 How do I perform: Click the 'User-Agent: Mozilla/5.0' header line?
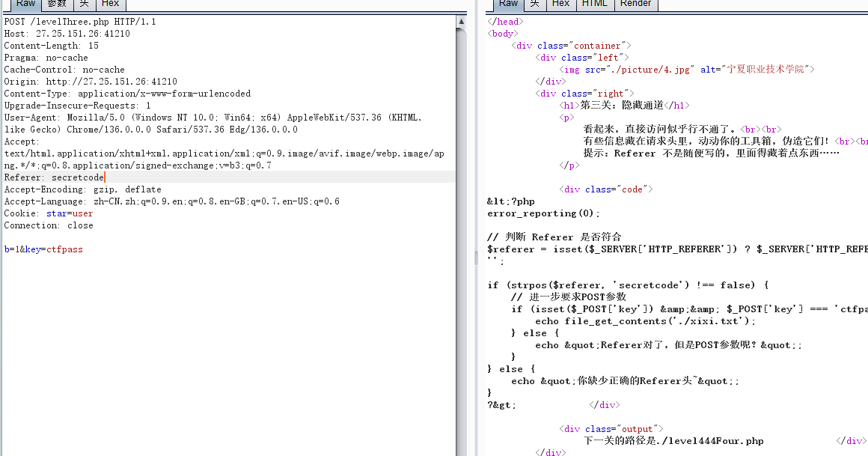(x=213, y=118)
